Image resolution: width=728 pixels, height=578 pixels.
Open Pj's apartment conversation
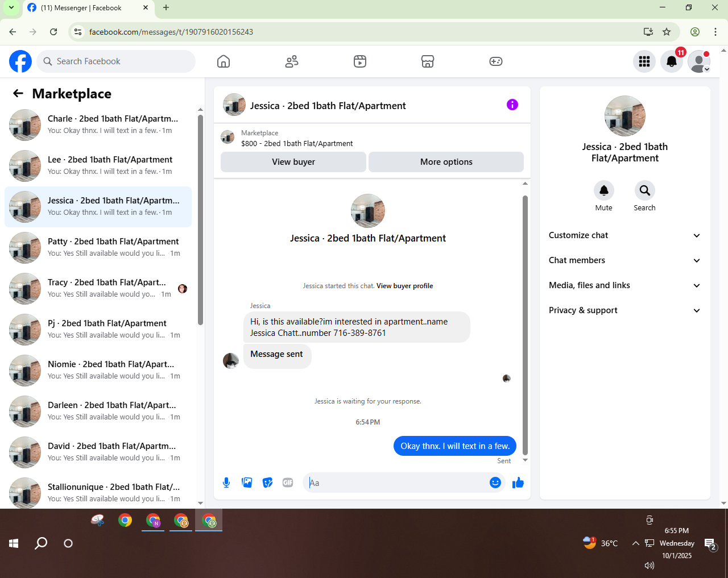click(98, 330)
